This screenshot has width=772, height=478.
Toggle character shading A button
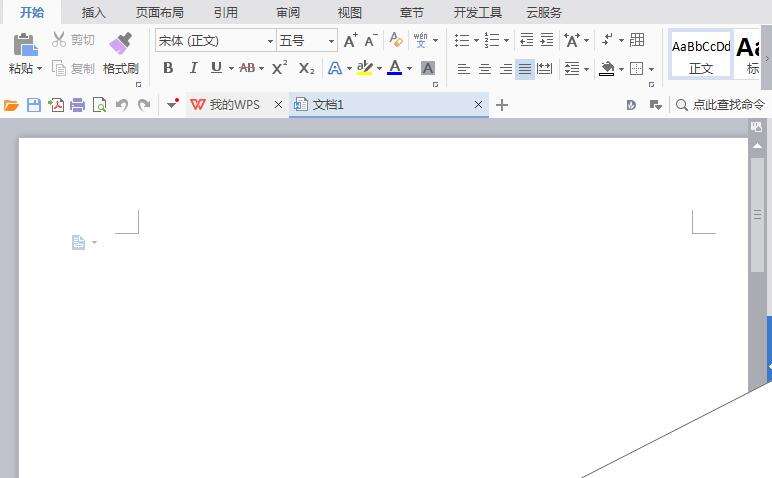[428, 68]
